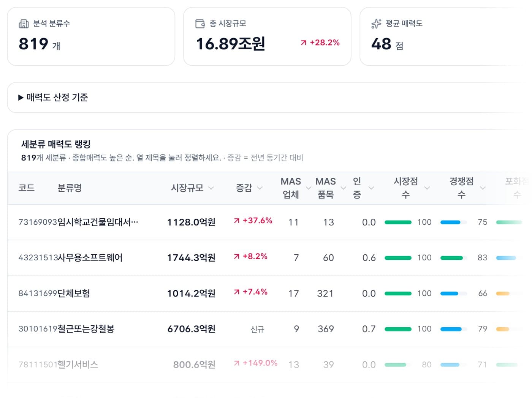Click the trend arrow next to +149.0%
Image resolution: width=532 pixels, height=399 pixels.
(237, 363)
